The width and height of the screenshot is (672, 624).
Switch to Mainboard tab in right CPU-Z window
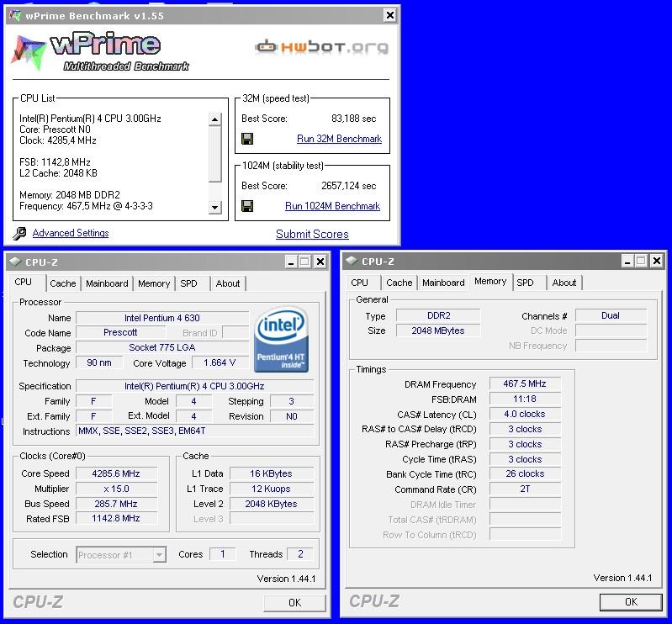443,283
